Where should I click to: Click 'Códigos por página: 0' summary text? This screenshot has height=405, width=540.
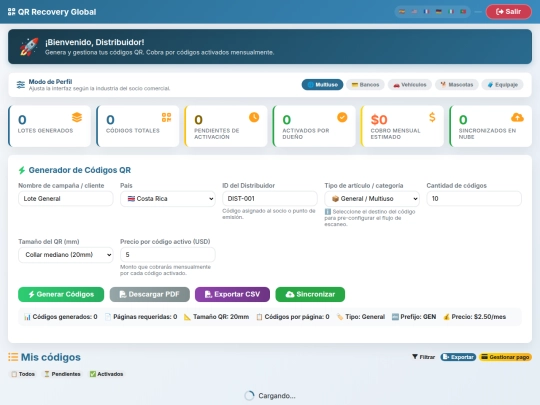point(293,317)
